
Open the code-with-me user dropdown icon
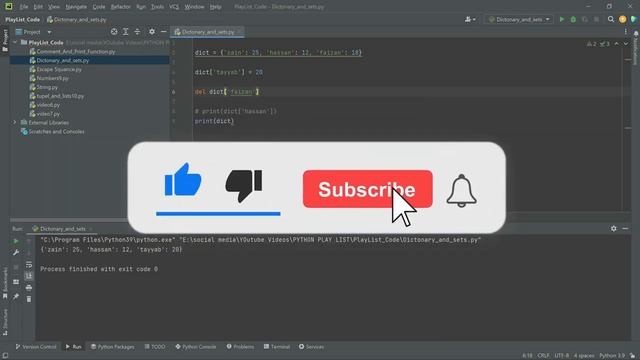click(x=470, y=19)
